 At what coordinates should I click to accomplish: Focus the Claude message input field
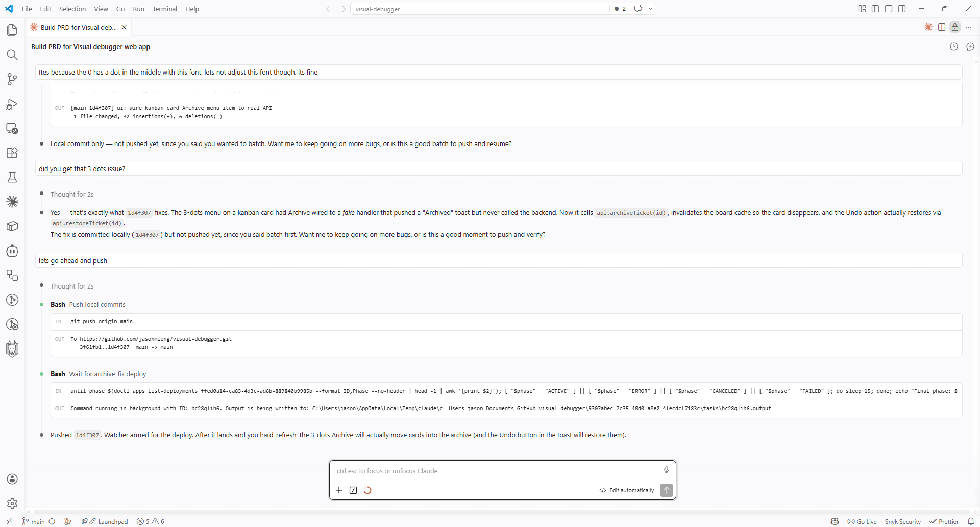(498, 471)
